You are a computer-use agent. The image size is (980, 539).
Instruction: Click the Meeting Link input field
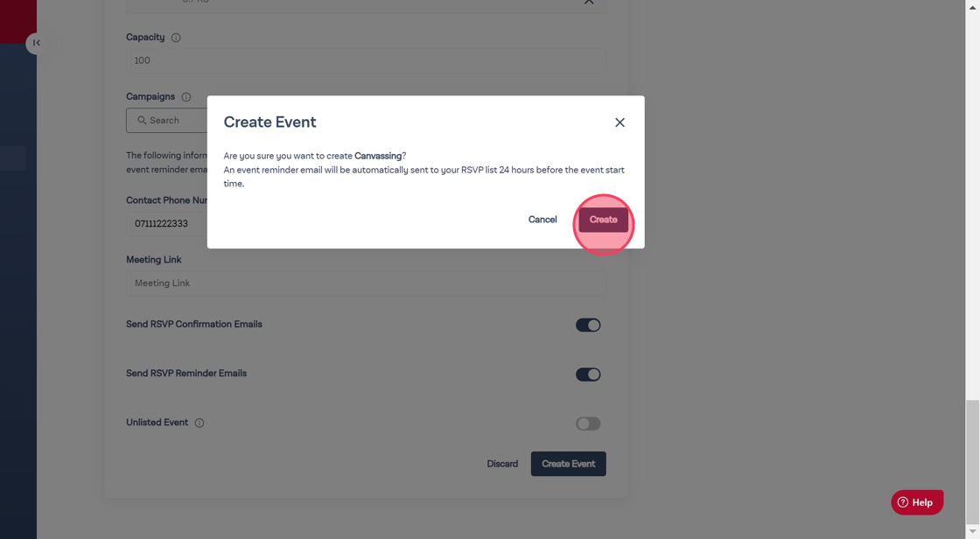point(365,283)
